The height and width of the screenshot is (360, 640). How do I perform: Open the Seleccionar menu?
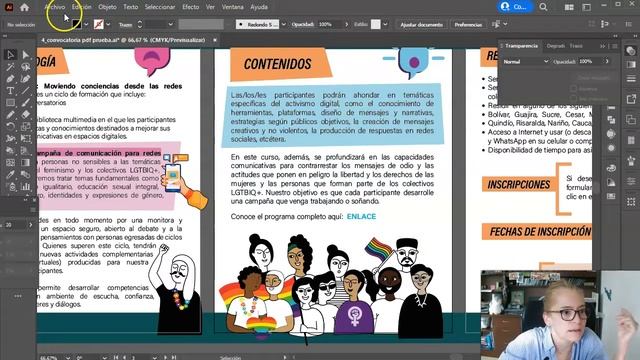(x=160, y=7)
